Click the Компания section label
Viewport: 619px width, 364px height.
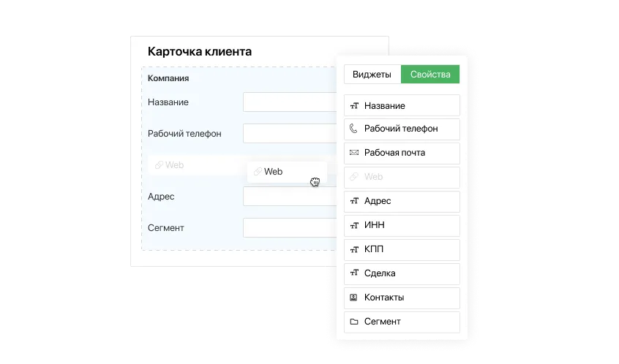168,78
